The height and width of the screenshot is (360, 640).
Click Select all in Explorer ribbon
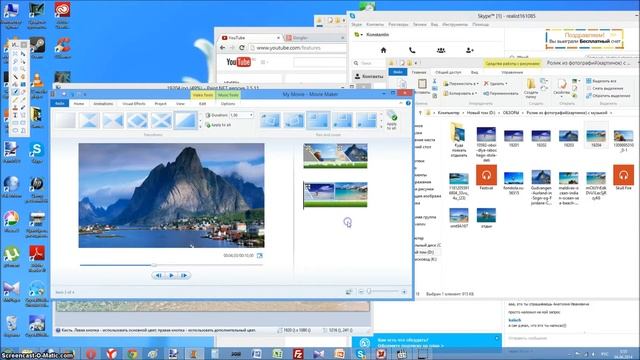coord(601,81)
